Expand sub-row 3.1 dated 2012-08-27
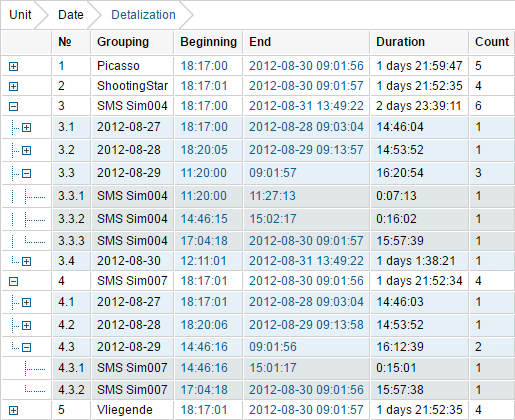This screenshot has width=515, height=420. click(27, 127)
